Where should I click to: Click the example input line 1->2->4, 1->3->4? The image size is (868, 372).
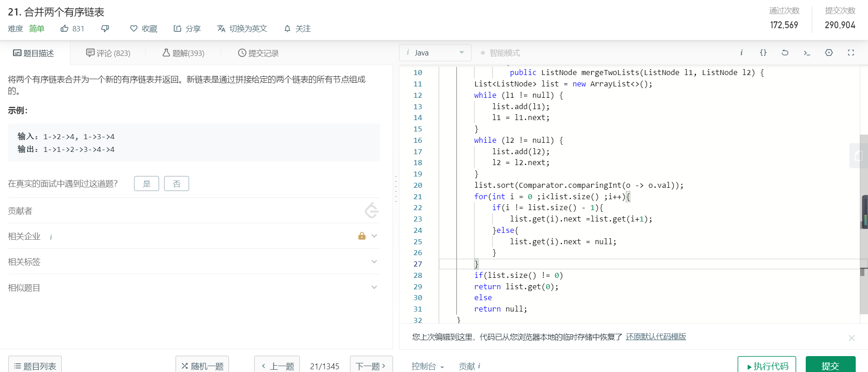coord(66,136)
